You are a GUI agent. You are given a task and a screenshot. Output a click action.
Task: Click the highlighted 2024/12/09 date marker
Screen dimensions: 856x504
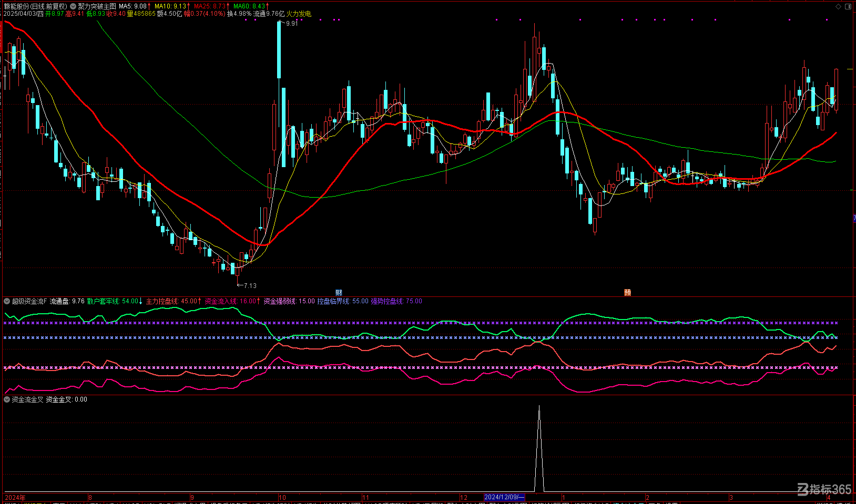504,497
